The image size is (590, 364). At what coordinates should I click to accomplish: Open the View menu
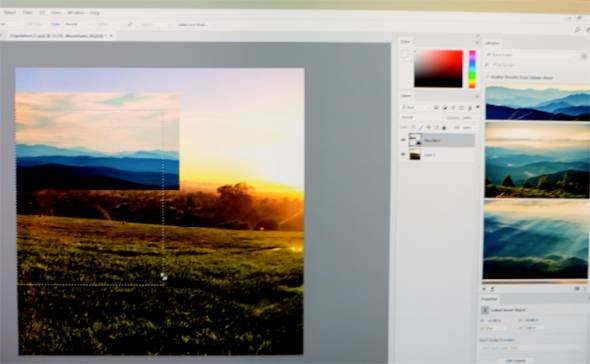[x=56, y=12]
